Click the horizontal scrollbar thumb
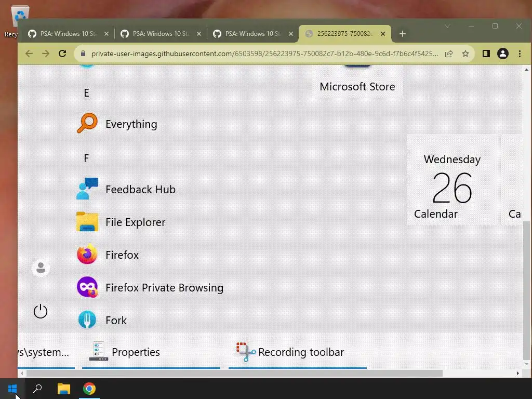 (234, 373)
